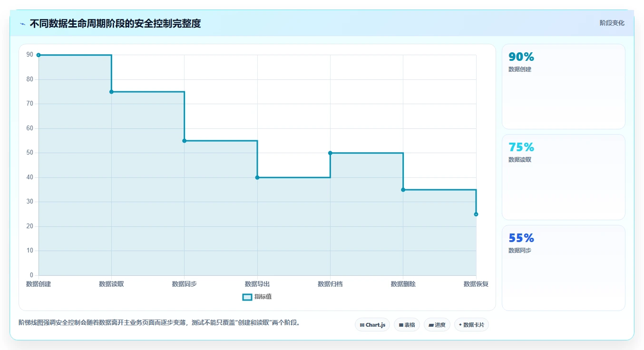Click the 0 y-axis tick label
This screenshot has width=644, height=350.
(x=31, y=275)
